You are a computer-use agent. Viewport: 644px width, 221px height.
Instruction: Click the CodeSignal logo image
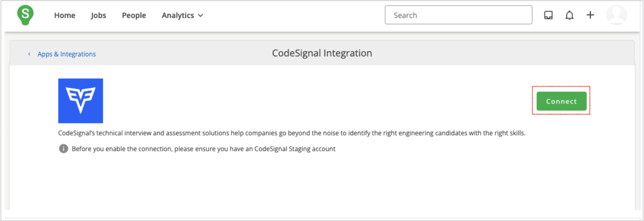coord(81,101)
